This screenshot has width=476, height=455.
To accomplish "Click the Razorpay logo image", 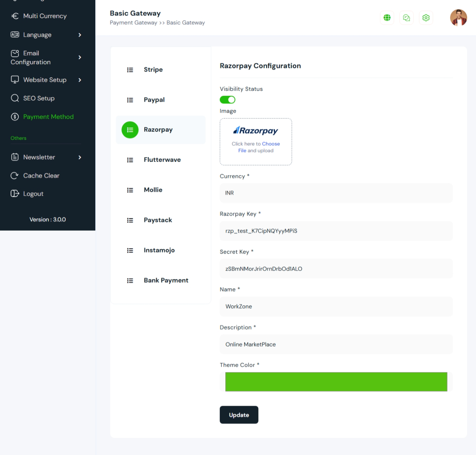I will [x=255, y=130].
